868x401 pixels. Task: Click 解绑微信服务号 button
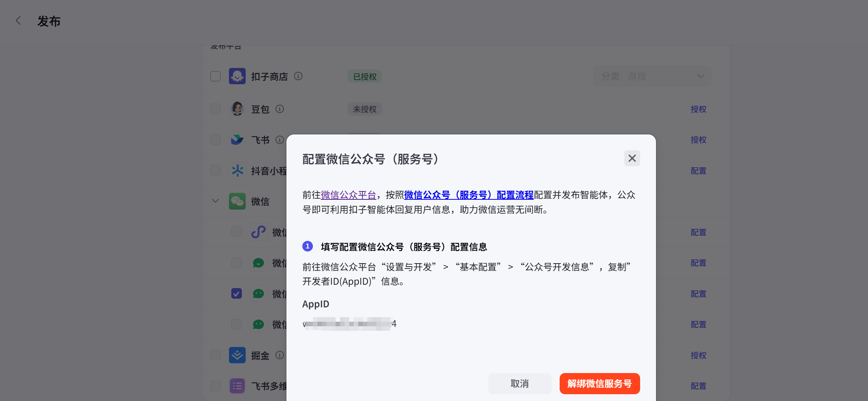tap(600, 384)
